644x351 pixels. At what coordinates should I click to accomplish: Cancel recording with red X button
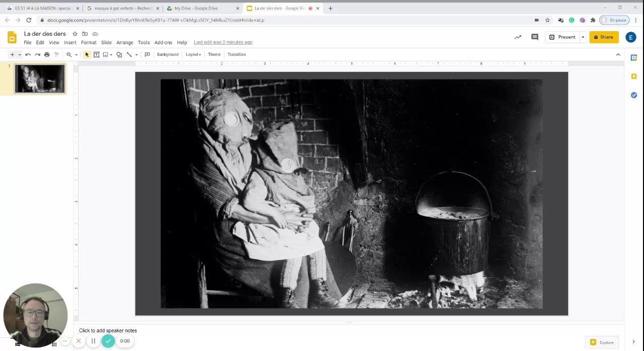tap(78, 341)
